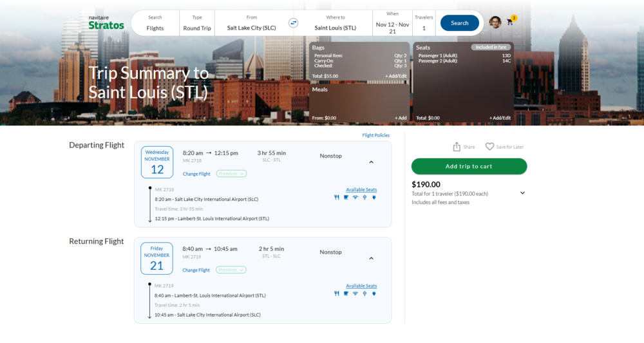Click the Share icon
Screen dimensions: 644x343
pyautogui.click(x=457, y=147)
